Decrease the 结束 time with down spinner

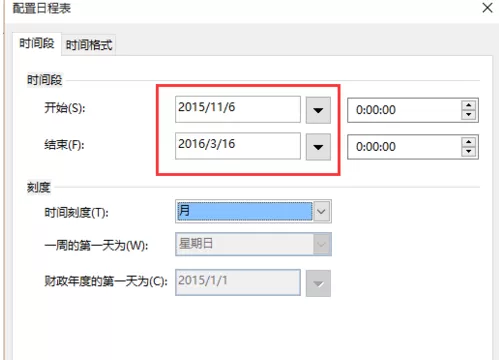pyautogui.click(x=469, y=151)
